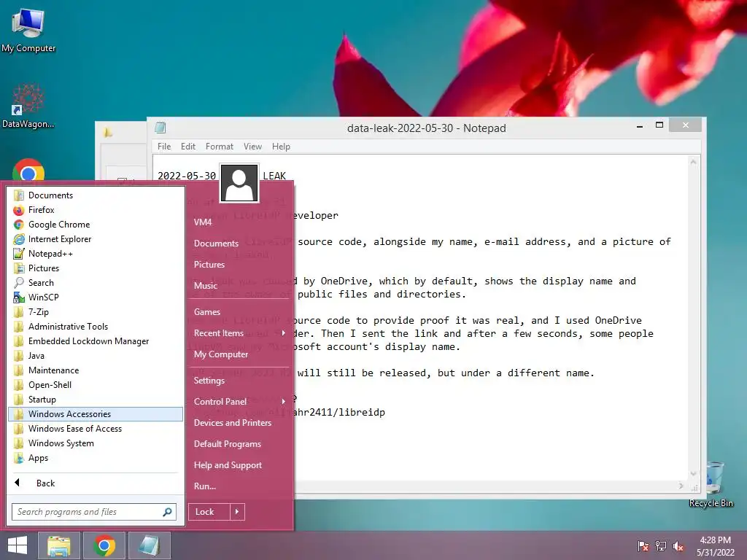Open Music from the Start menu
The height and width of the screenshot is (560, 747).
(x=239, y=286)
